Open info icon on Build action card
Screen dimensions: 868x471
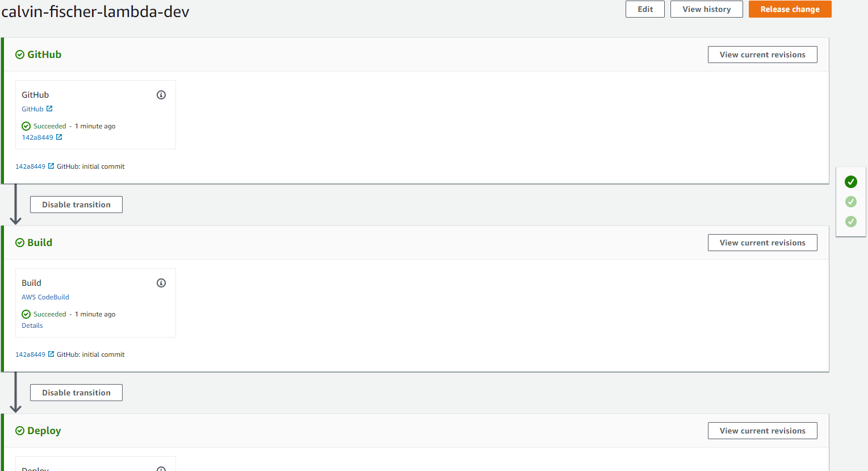(x=161, y=283)
